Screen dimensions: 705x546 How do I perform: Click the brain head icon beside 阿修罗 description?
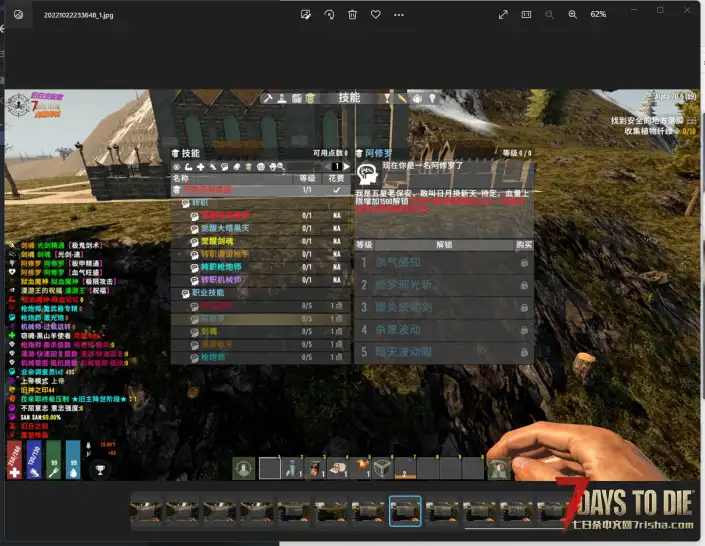(367, 175)
